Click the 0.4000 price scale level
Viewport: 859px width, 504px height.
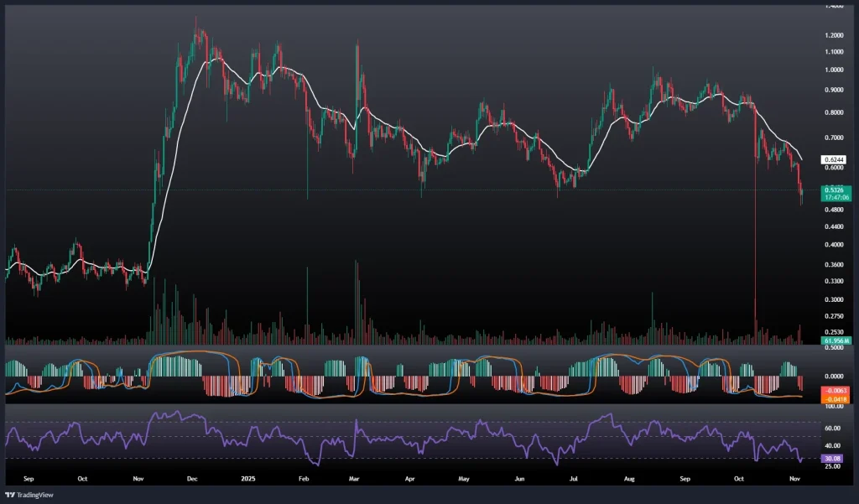833,245
